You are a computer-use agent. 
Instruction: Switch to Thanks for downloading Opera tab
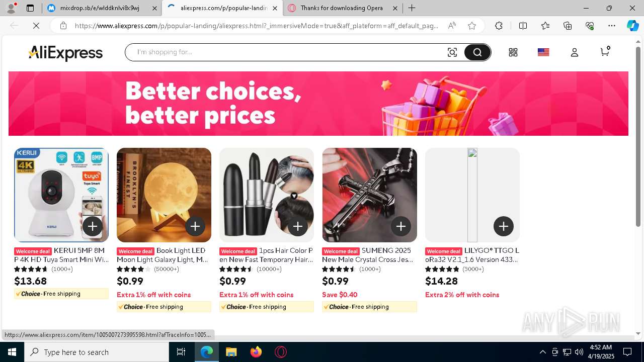pos(342,8)
